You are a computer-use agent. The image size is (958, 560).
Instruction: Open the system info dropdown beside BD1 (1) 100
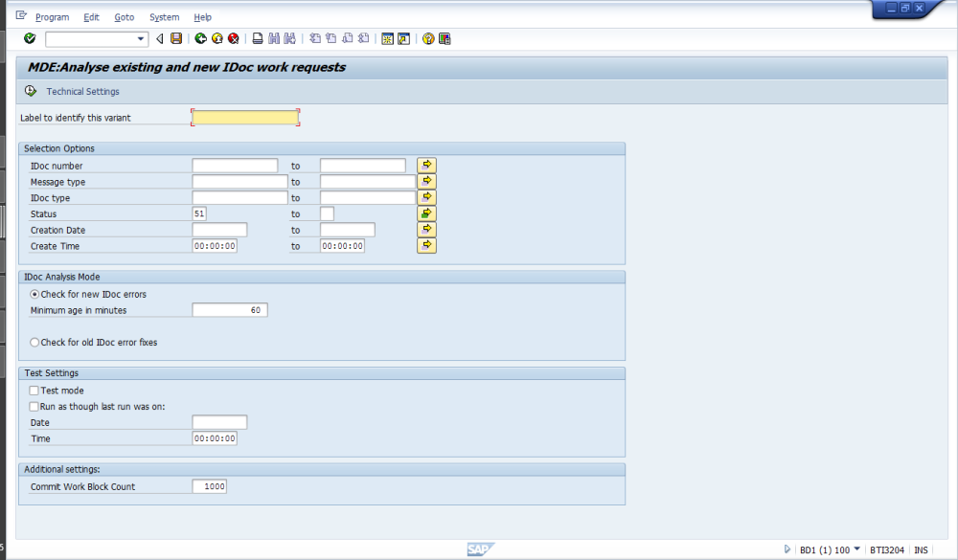857,549
